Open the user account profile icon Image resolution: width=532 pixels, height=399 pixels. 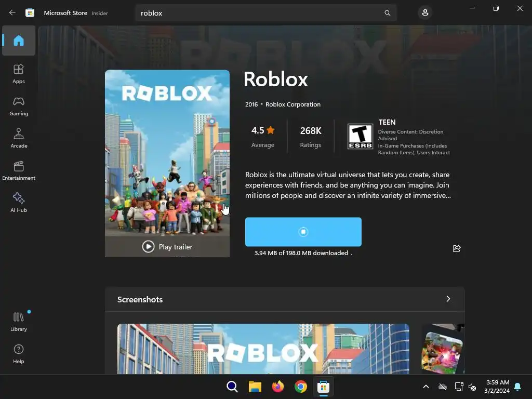tap(425, 13)
